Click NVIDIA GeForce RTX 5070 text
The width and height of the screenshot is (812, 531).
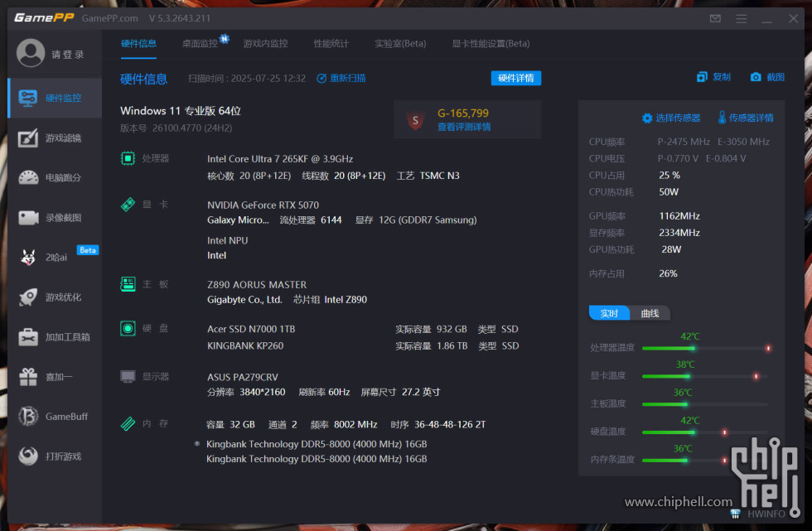263,205
